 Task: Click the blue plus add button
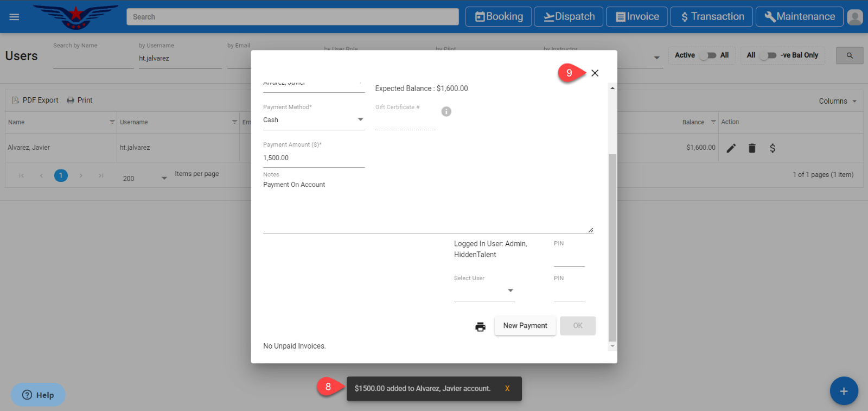(x=844, y=391)
